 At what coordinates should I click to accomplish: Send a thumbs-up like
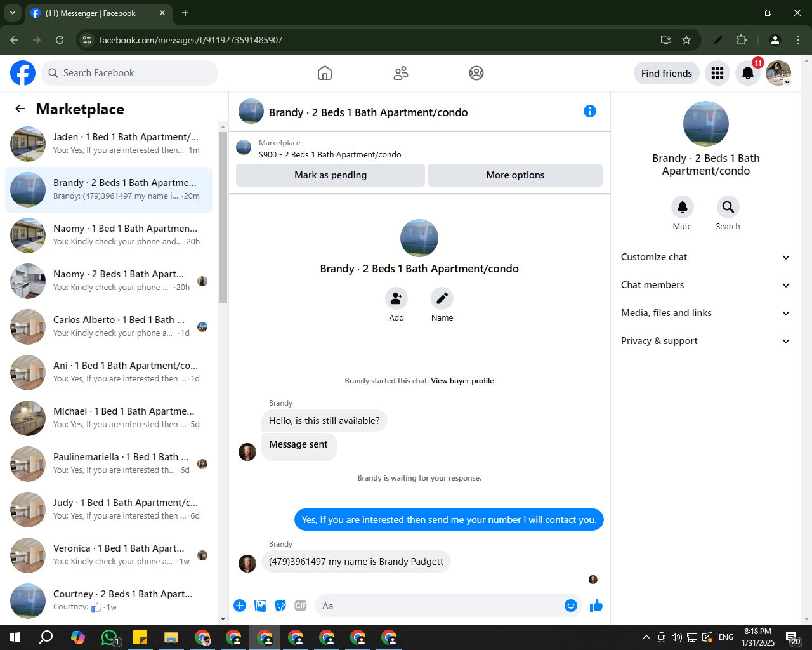pos(596,606)
